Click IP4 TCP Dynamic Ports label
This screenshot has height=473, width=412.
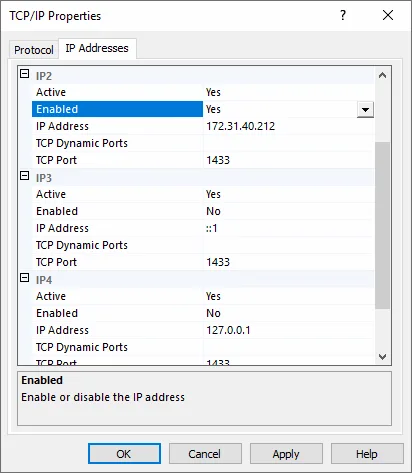(82, 347)
